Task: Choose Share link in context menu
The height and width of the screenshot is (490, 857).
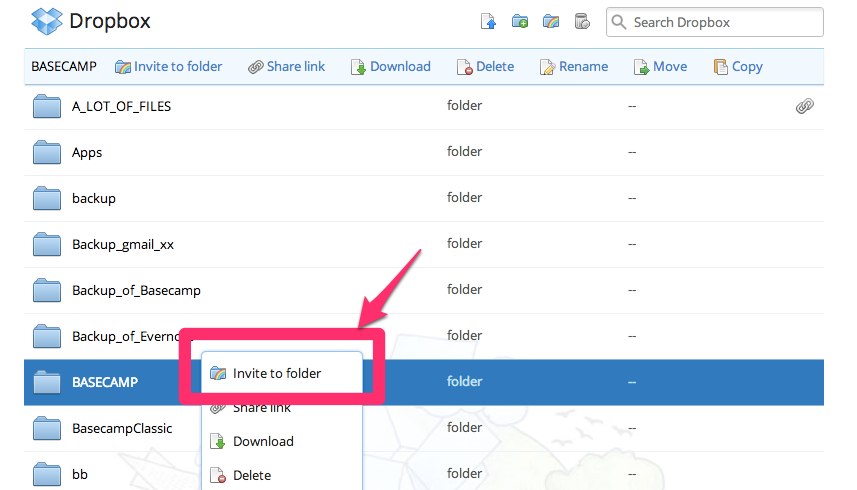Action: click(281, 408)
